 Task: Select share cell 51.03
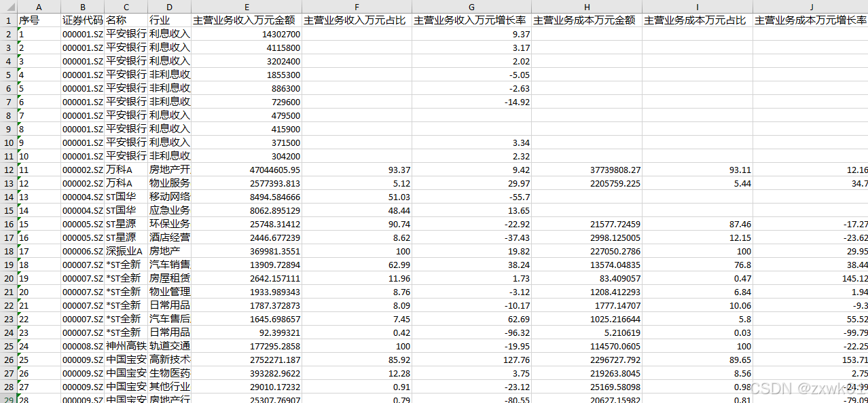[357, 197]
